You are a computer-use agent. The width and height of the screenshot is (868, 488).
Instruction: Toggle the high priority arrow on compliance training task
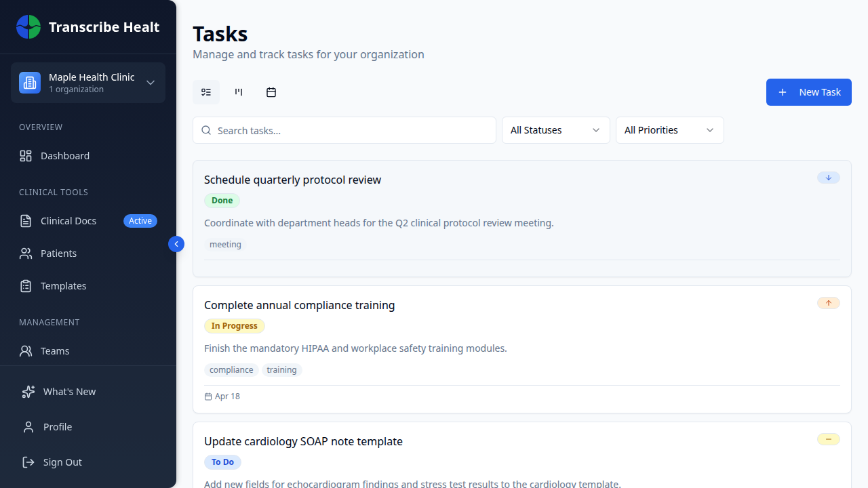tap(828, 303)
